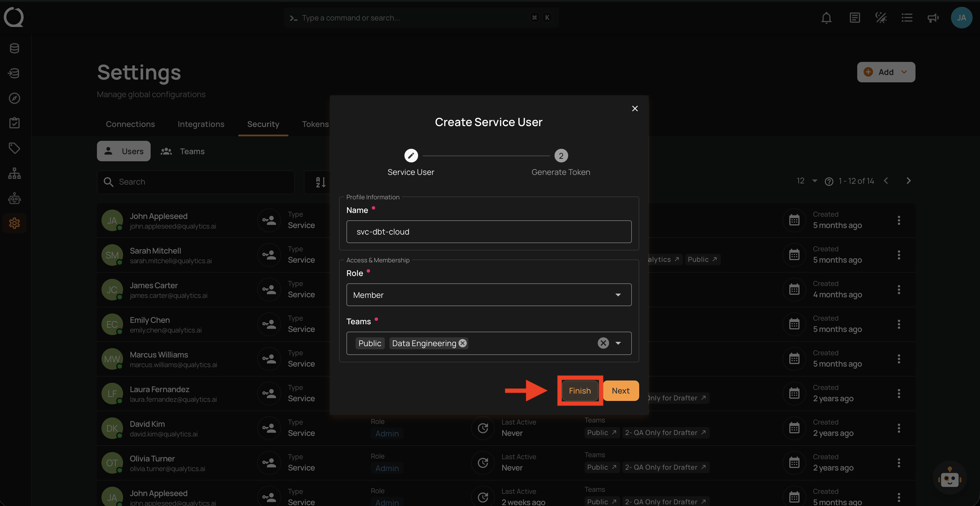Go to next page of users
This screenshot has height=506, width=980.
(x=908, y=181)
